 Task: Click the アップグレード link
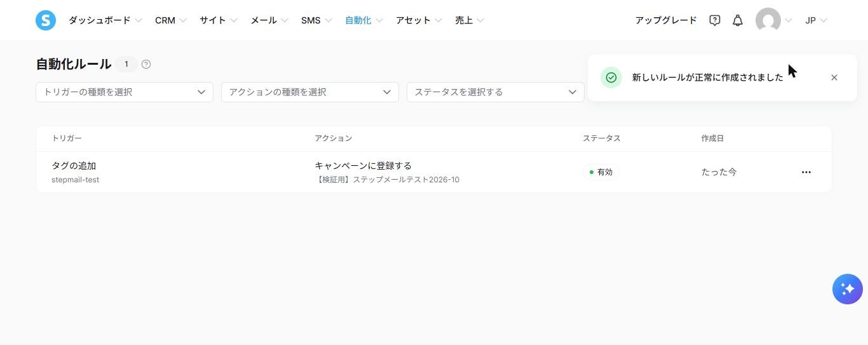(x=666, y=20)
